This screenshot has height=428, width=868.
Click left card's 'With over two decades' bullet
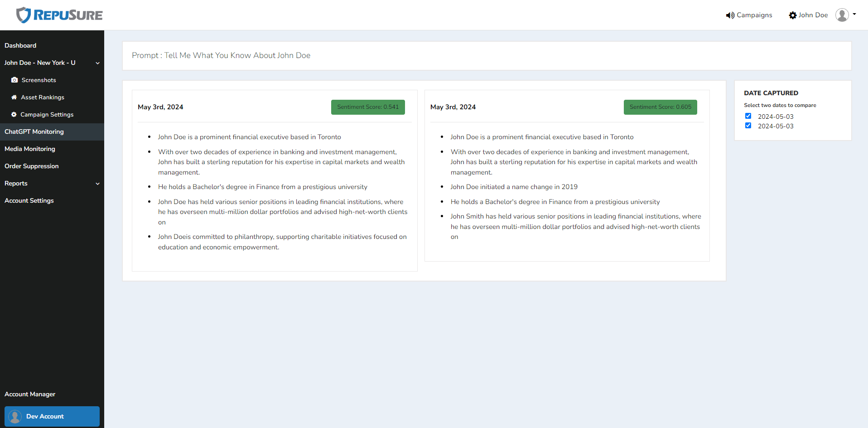[x=281, y=162]
